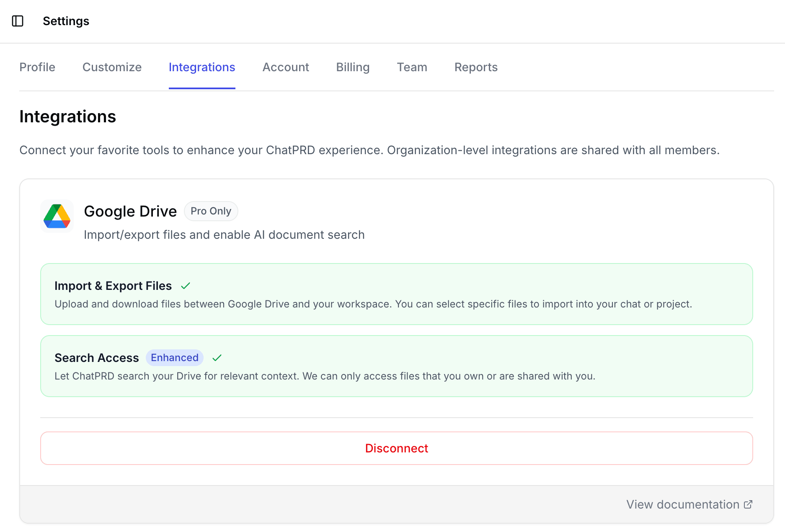Viewport: 785px width, 532px height.
Task: Switch to the Team tab
Action: (x=412, y=67)
